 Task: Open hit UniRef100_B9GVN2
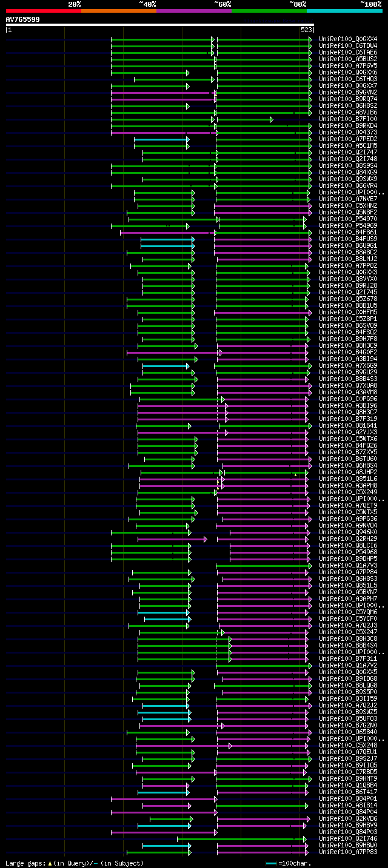(348, 92)
